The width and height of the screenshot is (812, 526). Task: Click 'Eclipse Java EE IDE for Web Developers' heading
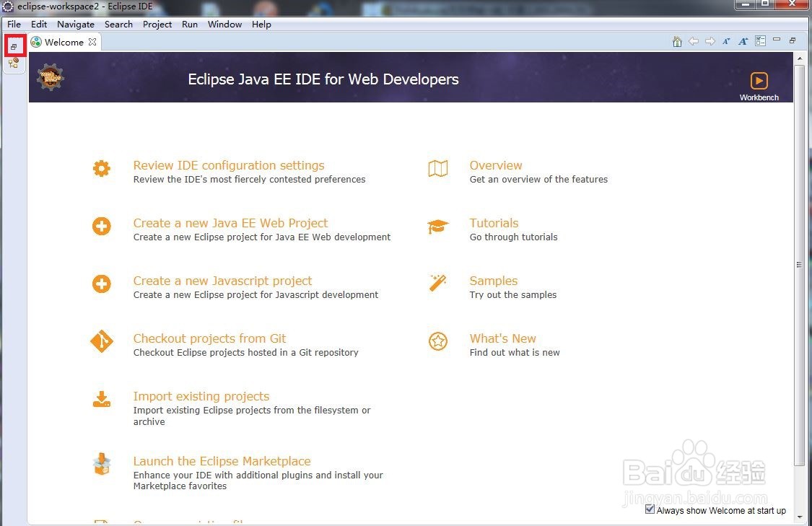click(323, 79)
